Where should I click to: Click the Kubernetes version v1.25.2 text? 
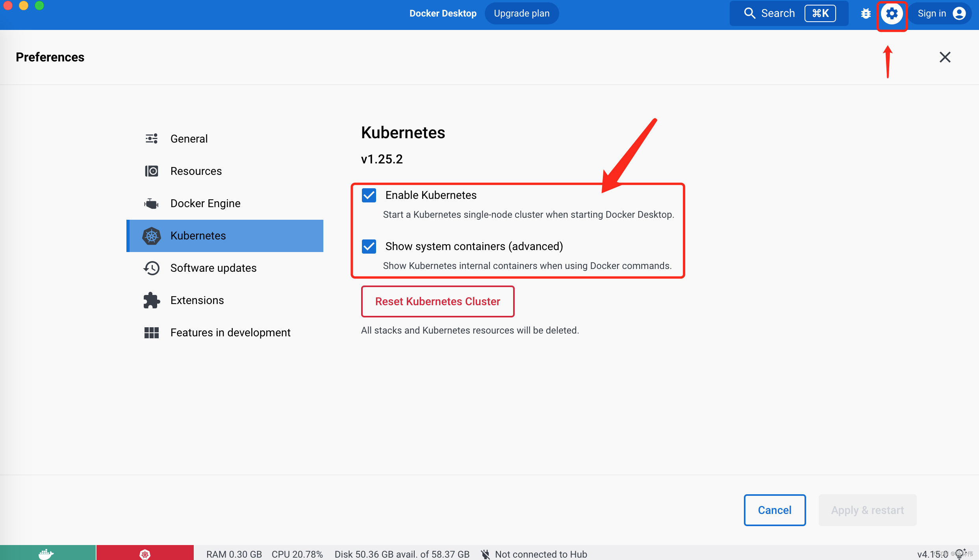click(x=382, y=159)
